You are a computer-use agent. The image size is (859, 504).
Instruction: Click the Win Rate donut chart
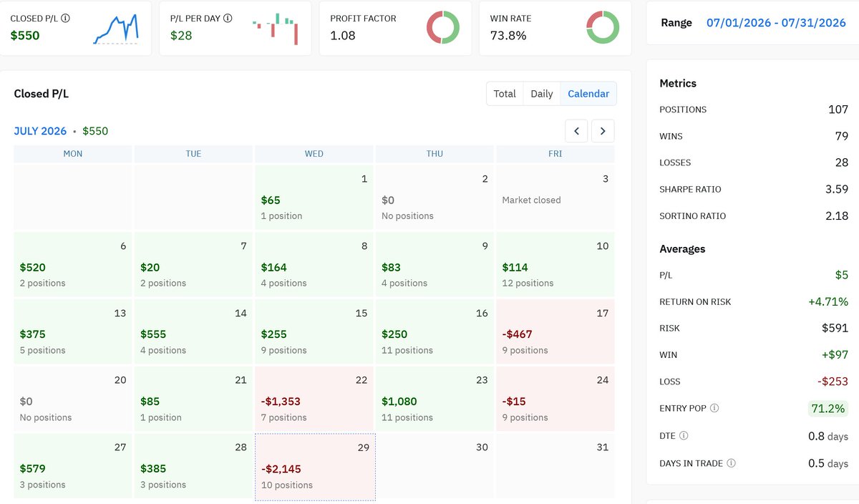coord(603,28)
